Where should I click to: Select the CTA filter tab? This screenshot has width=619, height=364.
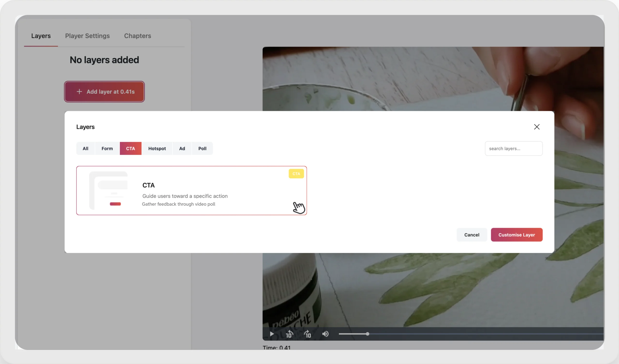pyautogui.click(x=130, y=148)
